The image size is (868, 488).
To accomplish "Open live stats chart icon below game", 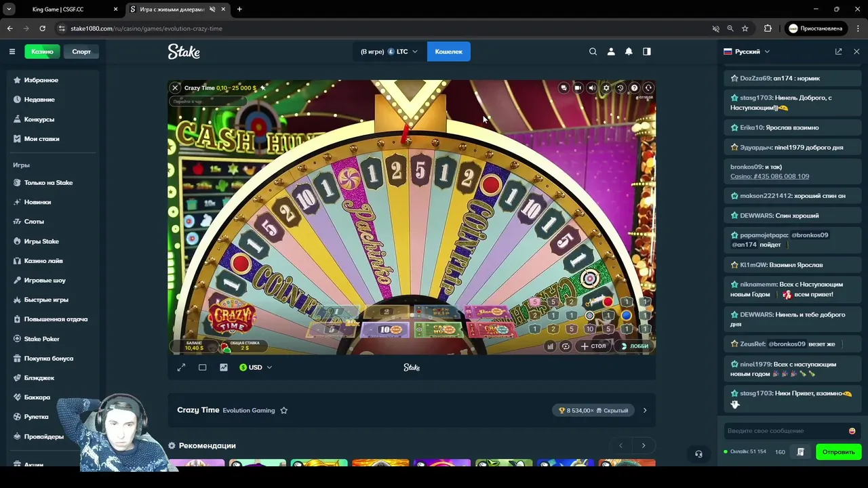I will click(224, 367).
